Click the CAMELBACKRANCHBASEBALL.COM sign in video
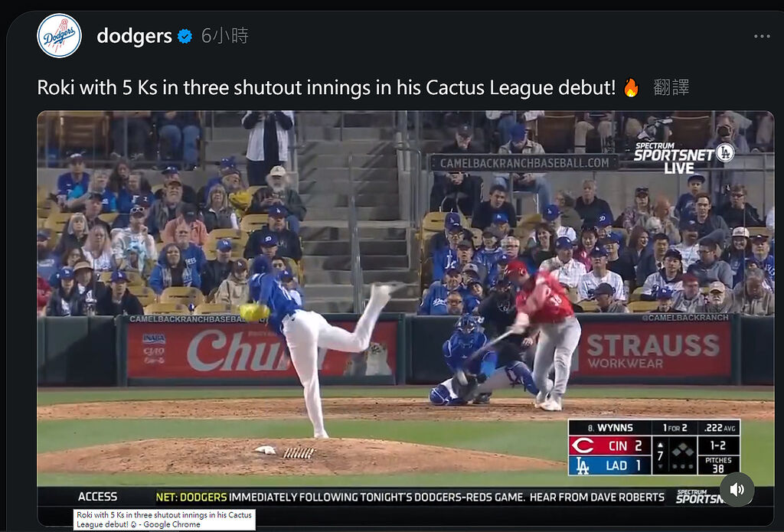 click(x=524, y=162)
